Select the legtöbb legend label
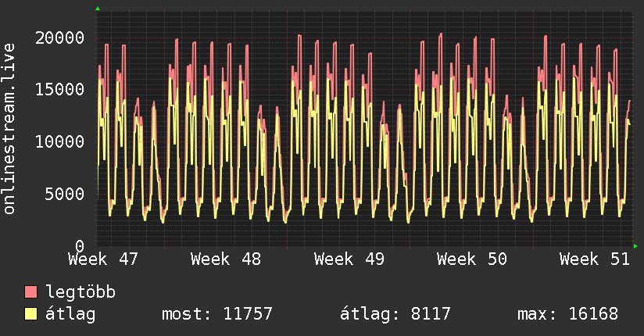644x336 pixels. pos(80,293)
